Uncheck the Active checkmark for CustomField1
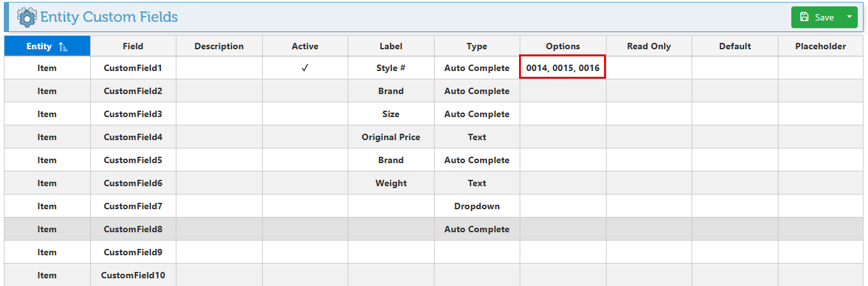The width and height of the screenshot is (868, 286). coord(305,68)
